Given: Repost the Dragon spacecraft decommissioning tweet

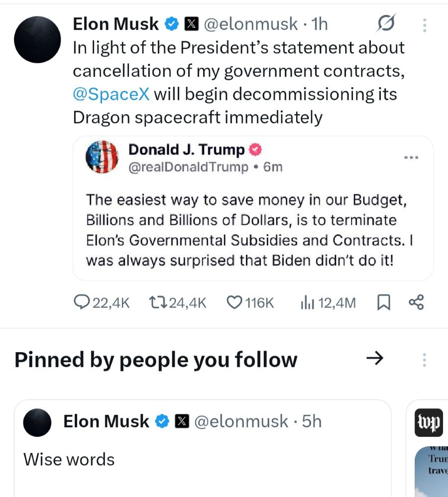Looking at the screenshot, I should coord(158,302).
